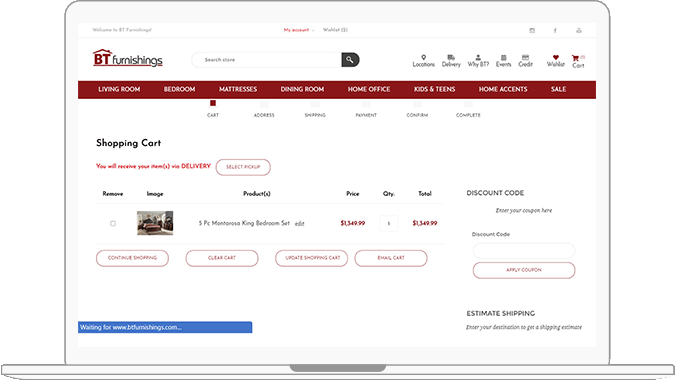Open the shopping Cart icon
This screenshot has height=380, width=675.
tap(575, 58)
